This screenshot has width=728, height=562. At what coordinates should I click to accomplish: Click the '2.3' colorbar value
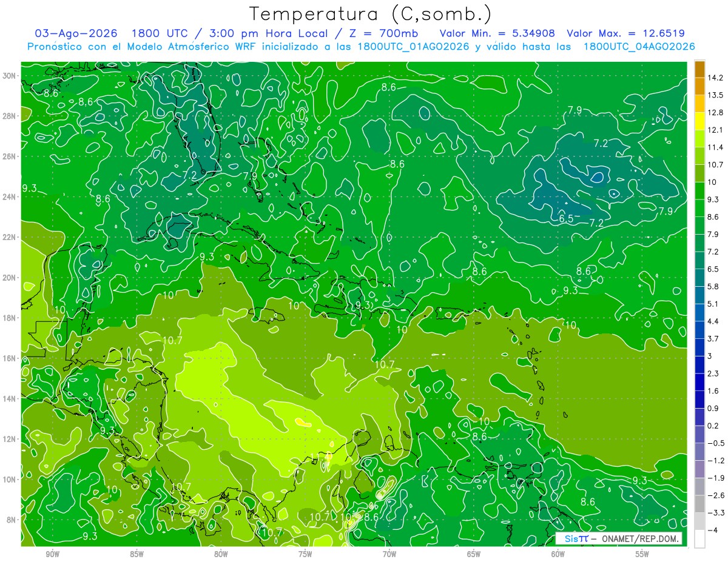[713, 373]
